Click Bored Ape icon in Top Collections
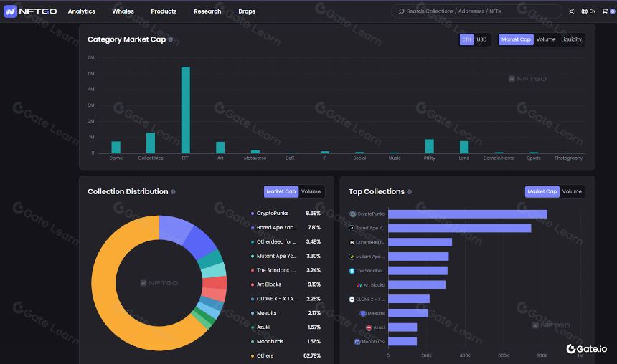Screen dimensions: 617x364 352,228
